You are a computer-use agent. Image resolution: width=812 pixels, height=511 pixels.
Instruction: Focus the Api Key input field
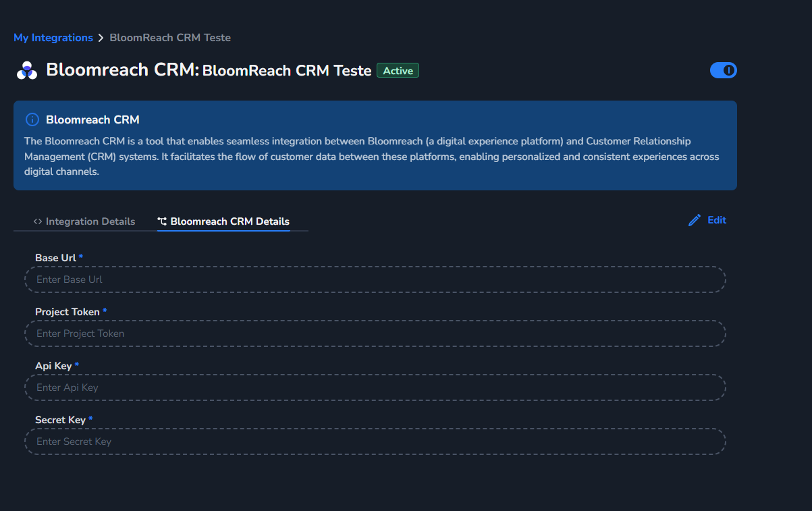point(375,387)
